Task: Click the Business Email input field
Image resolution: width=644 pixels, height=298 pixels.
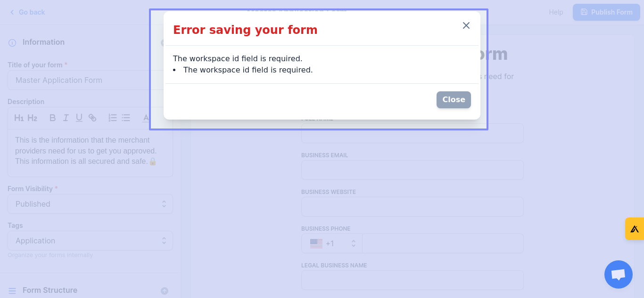Action: pos(412,170)
